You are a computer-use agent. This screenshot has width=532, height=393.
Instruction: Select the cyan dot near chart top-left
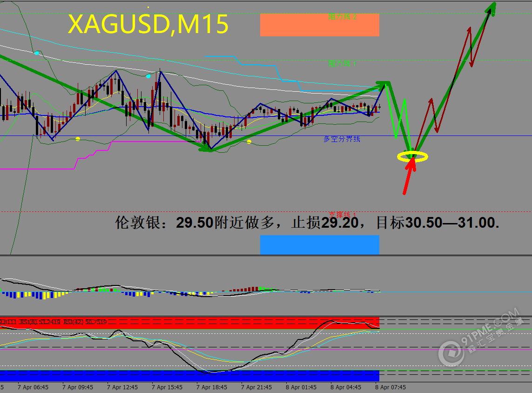coord(37,53)
